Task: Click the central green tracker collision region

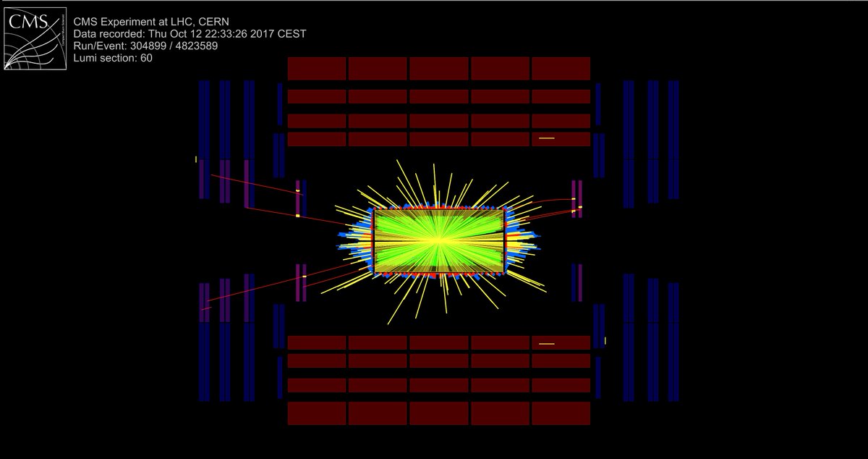Action: click(x=438, y=241)
